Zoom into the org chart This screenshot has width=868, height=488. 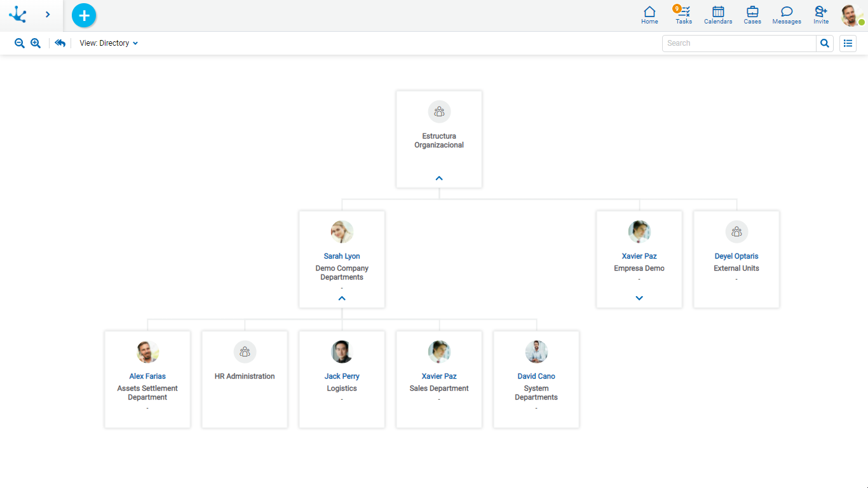pyautogui.click(x=36, y=43)
